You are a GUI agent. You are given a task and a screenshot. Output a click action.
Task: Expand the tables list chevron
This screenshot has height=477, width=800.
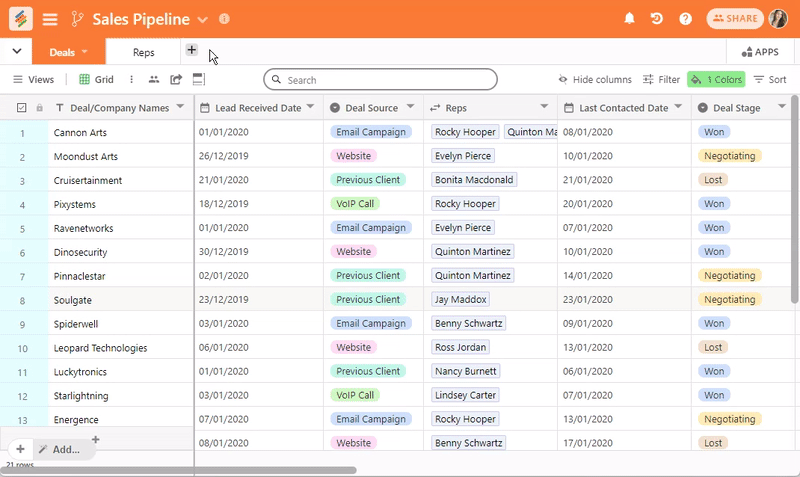17,51
